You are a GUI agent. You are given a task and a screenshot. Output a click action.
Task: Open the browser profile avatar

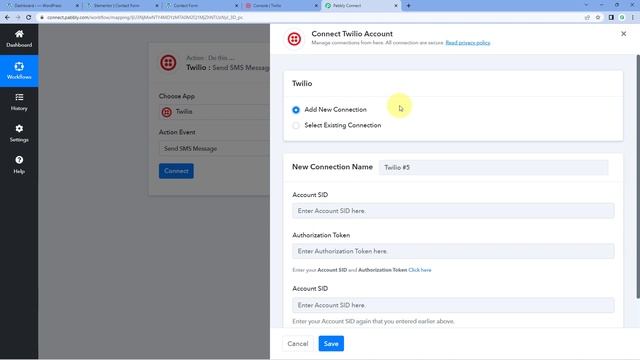click(x=622, y=18)
